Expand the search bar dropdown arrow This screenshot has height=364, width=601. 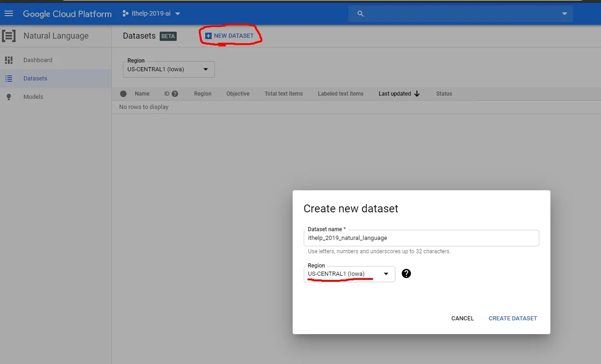pos(565,14)
